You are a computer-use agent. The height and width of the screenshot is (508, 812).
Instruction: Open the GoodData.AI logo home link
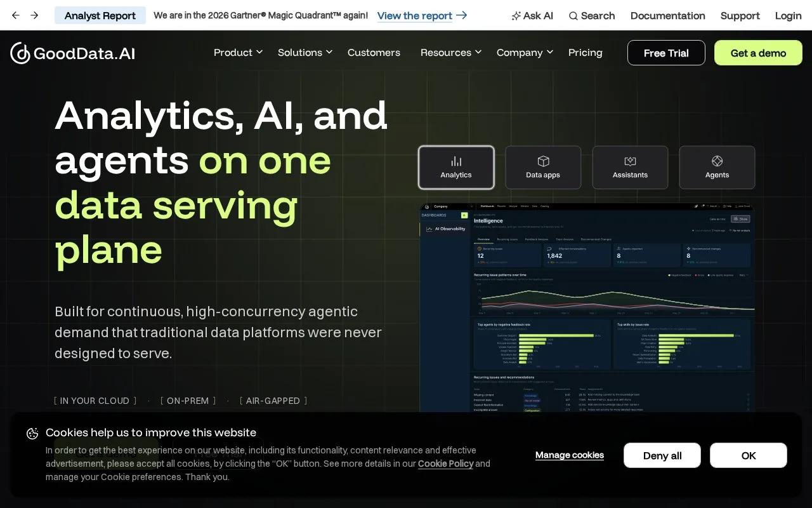(73, 53)
